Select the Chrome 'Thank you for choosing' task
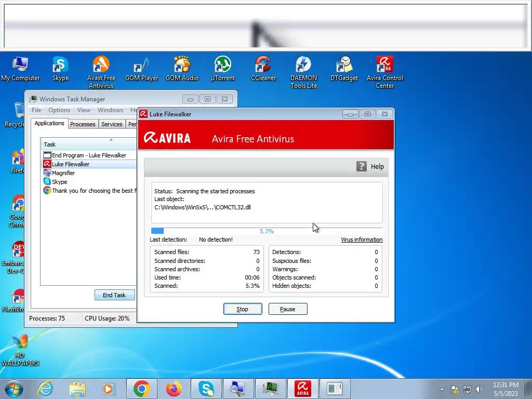The width and height of the screenshot is (532, 399). [89, 190]
